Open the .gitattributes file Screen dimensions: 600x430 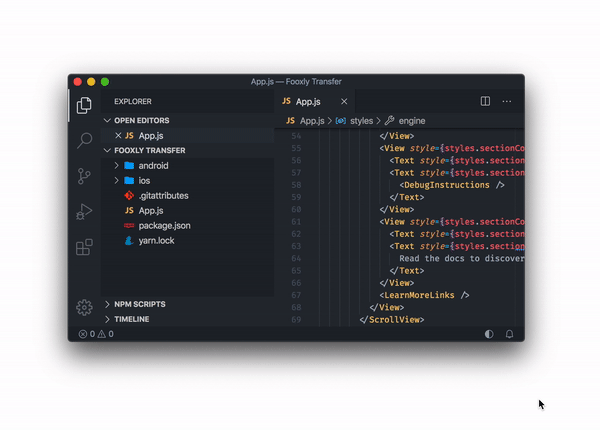(x=163, y=195)
